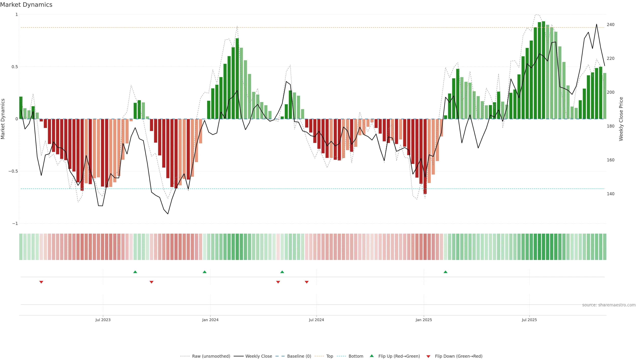Click the Flip Down marker closest to Jul 2024

307,282
